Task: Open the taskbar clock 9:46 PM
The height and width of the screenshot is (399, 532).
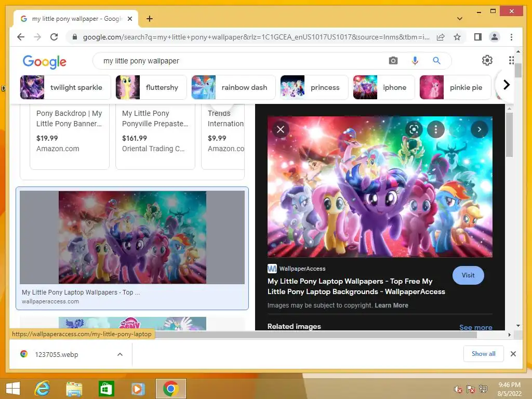Action: point(509,389)
